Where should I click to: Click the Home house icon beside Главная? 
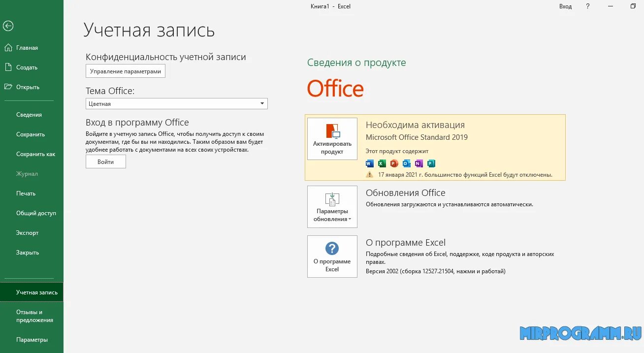pyautogui.click(x=8, y=48)
